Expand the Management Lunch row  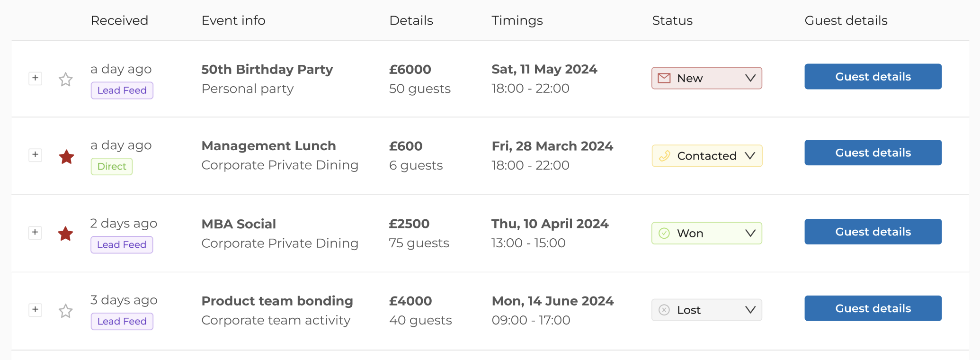35,155
